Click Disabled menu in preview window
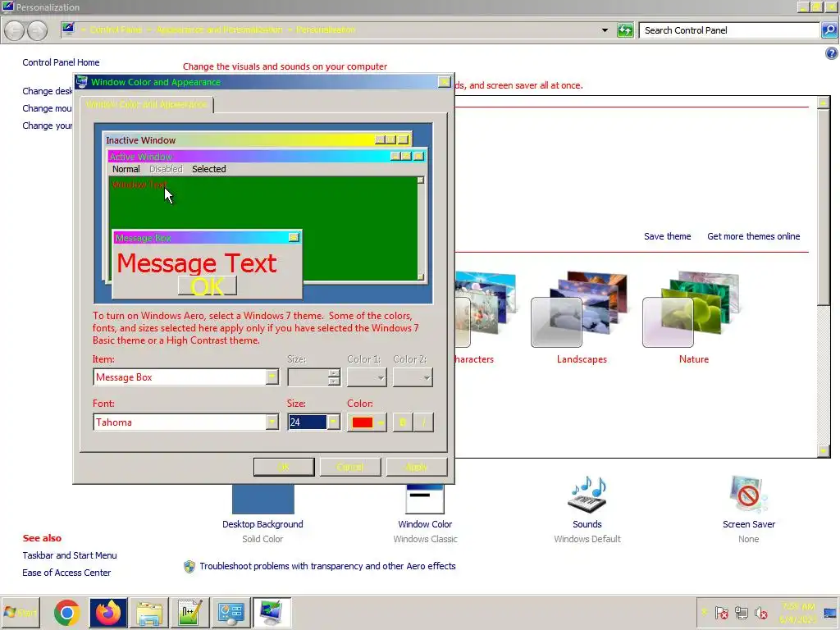This screenshot has width=840, height=630. click(166, 169)
